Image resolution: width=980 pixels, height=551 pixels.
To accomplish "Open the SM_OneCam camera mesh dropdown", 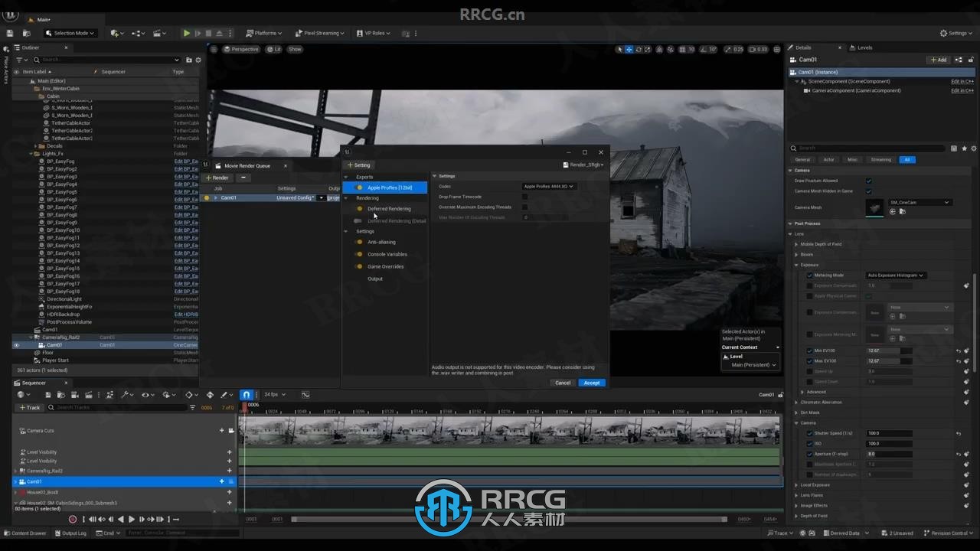I will click(920, 202).
